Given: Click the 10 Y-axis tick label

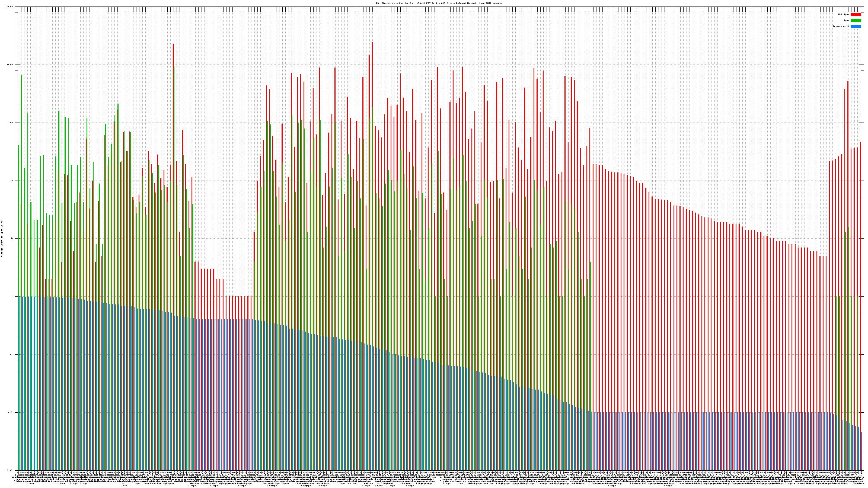Looking at the screenshot, I should coord(12,239).
